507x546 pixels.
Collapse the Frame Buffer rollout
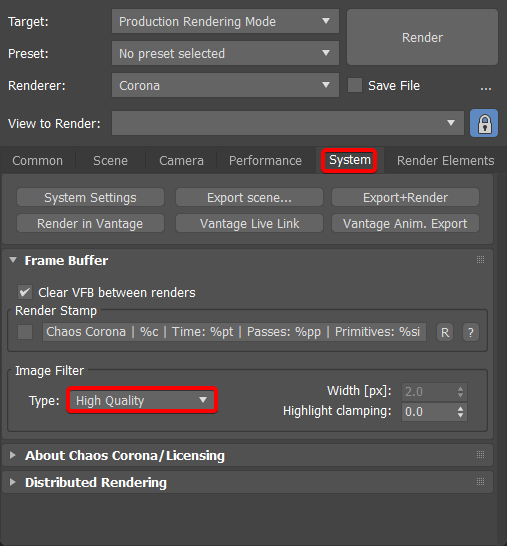(x=13, y=260)
